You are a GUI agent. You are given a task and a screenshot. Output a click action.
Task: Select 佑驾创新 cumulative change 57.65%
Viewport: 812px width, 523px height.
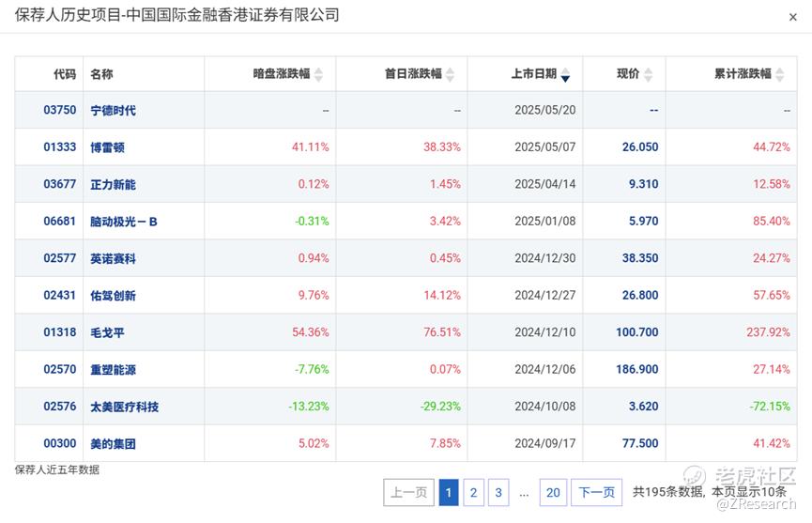coord(771,295)
